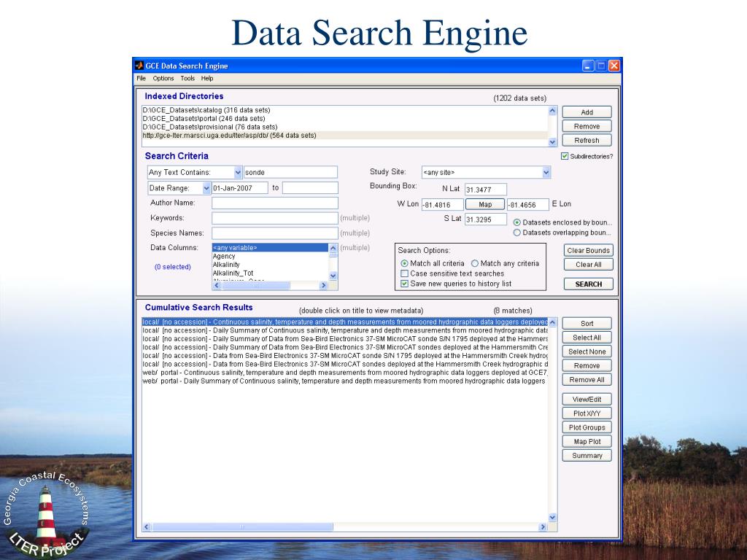
Task: Click results list scroll up arrow
Action: [553, 322]
